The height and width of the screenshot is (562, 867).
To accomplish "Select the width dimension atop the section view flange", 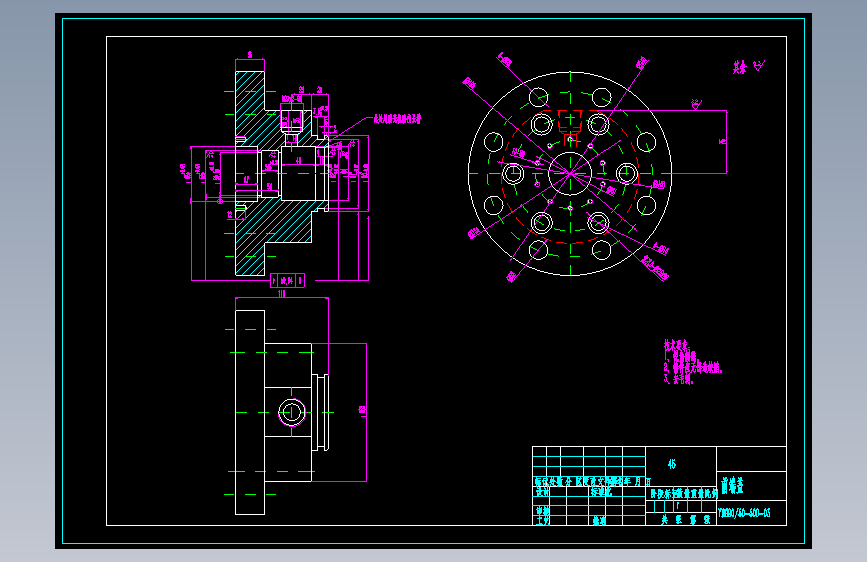I will [250, 55].
